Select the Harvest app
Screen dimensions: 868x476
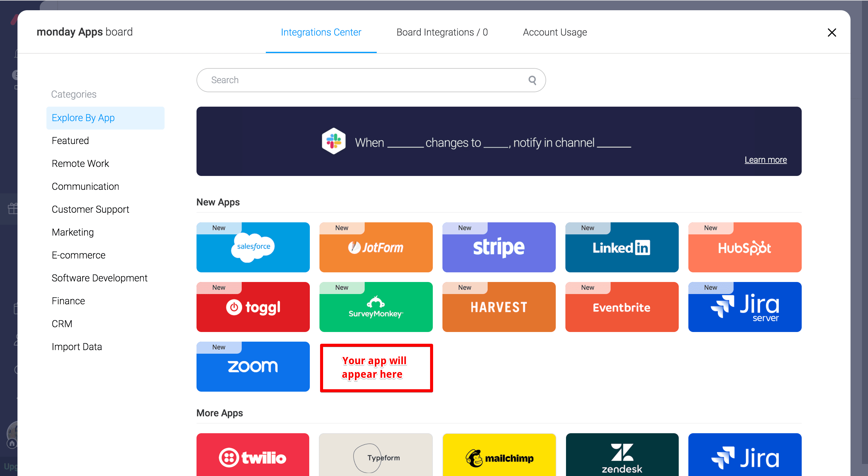tap(499, 307)
